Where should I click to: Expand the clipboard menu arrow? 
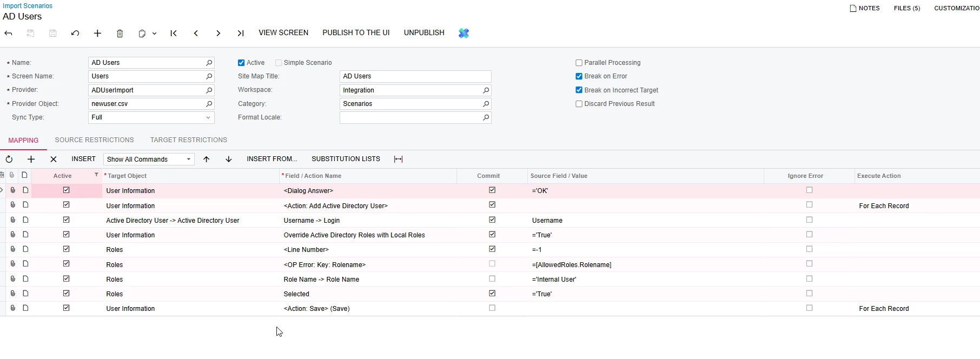tap(154, 34)
